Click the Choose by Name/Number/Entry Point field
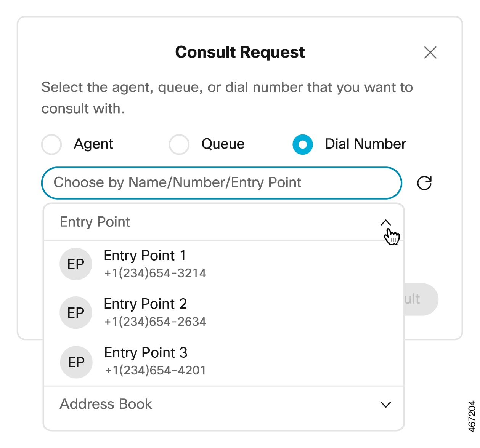The height and width of the screenshot is (448, 480). tap(222, 183)
